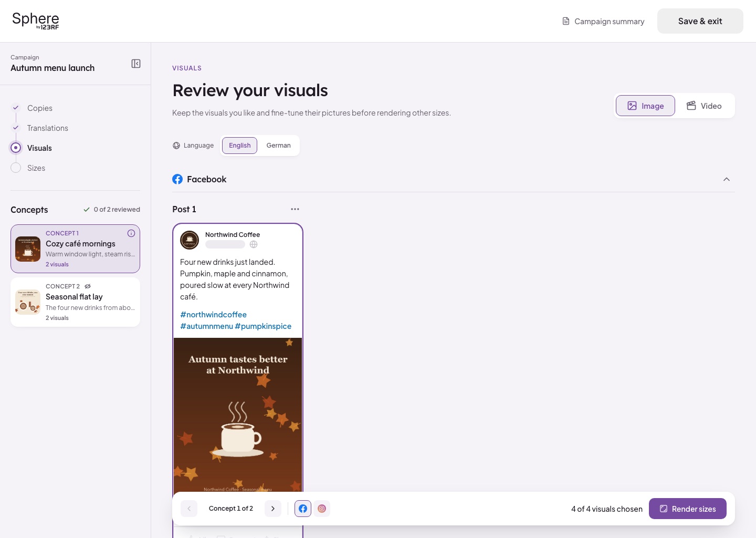
Task: Click the Cozy café mornings thumbnail
Action: pos(28,249)
